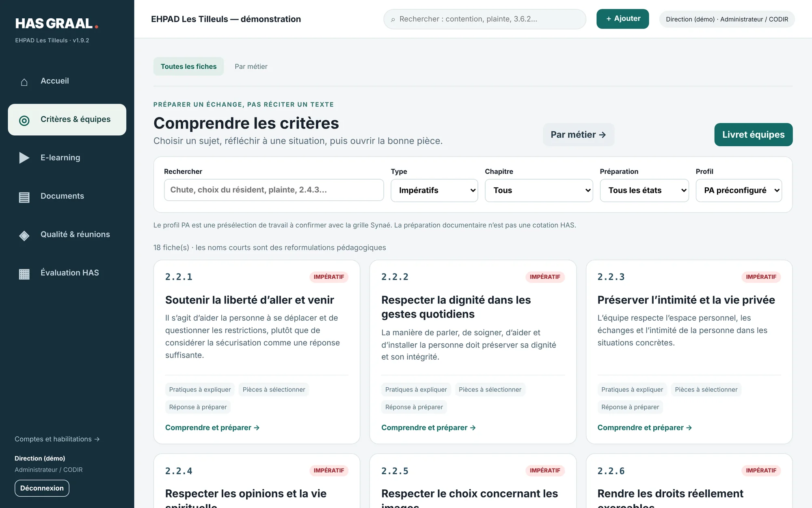Click the Documents list icon

pos(24,197)
